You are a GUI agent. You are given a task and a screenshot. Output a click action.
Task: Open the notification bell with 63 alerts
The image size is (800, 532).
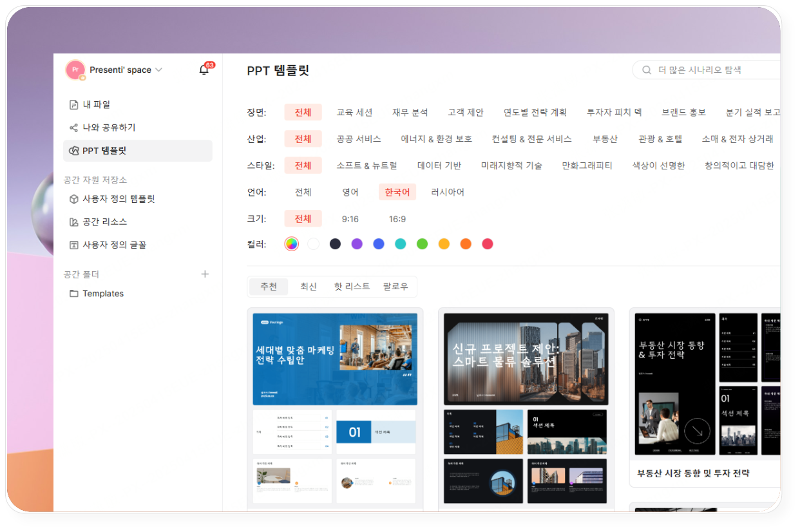point(204,70)
